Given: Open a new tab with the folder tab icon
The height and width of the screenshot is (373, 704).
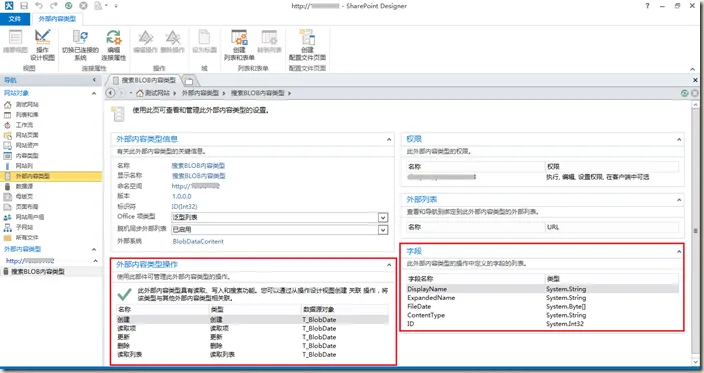Looking at the screenshot, I should 189,81.
